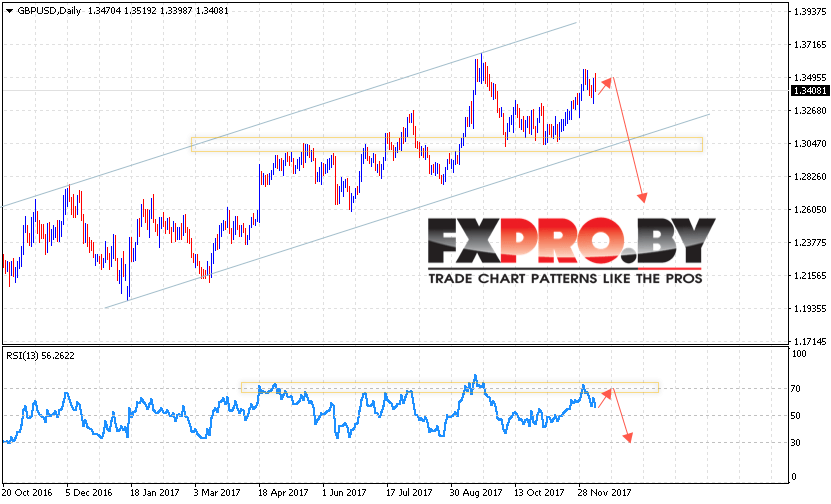This screenshot has height=504, width=831.
Task: Click the 1.17145 price axis value
Action: 810,341
